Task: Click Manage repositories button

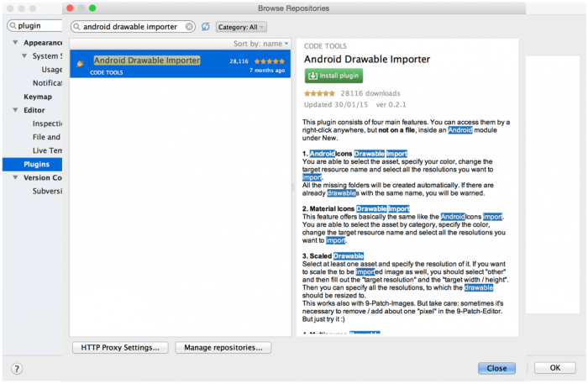Action: click(x=223, y=348)
